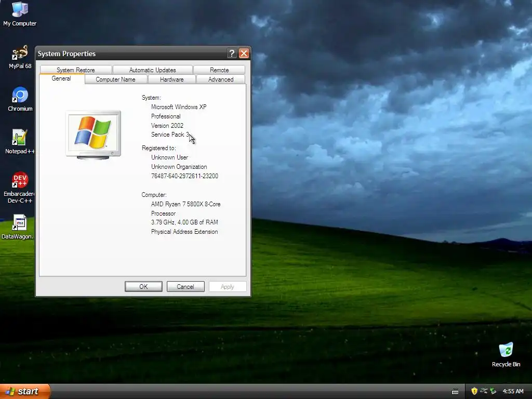The image size is (532, 399).
Task: Switch to the System Restore tab
Action: pyautogui.click(x=76, y=70)
